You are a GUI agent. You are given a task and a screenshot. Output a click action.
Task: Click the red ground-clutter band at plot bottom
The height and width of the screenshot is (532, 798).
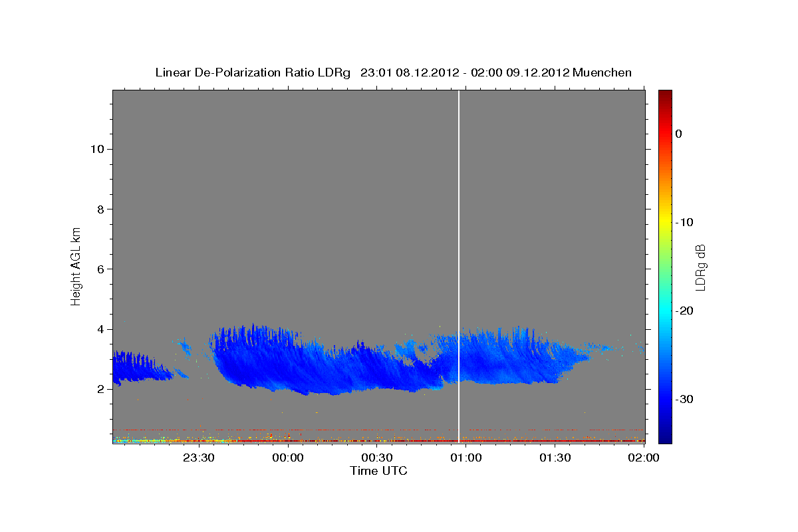(x=378, y=440)
